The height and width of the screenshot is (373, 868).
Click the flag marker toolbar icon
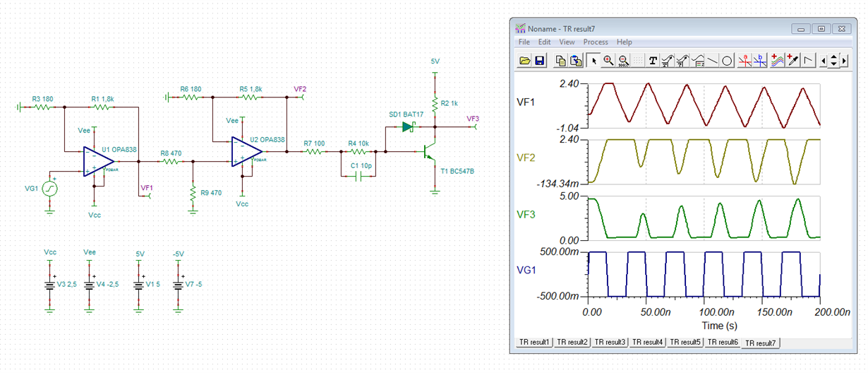point(807,61)
